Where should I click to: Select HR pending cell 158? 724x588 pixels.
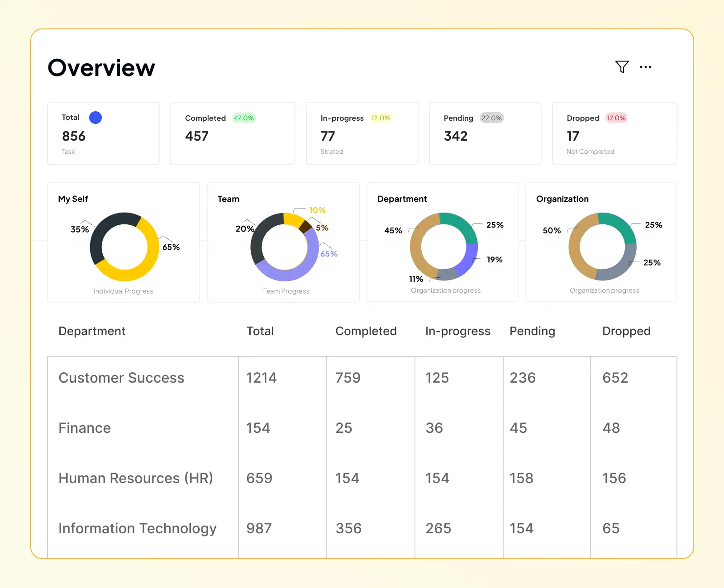[x=522, y=478]
